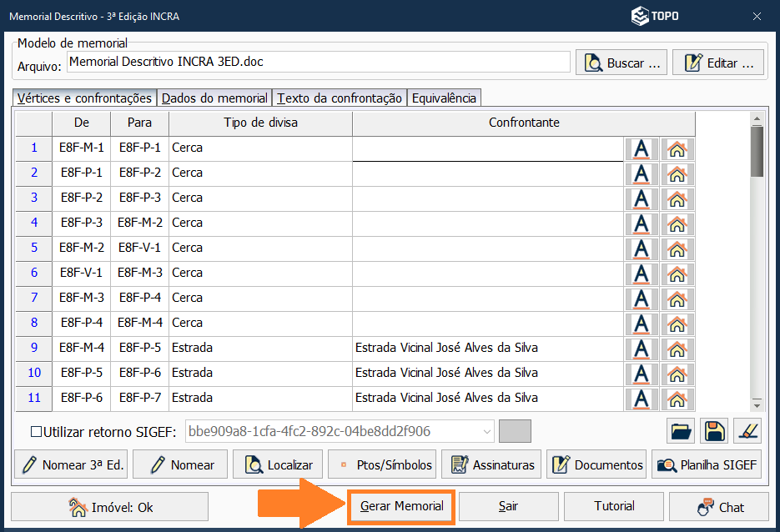
Task: Enable the Utilizar retorno SIGEF checkbox
Action: point(37,432)
